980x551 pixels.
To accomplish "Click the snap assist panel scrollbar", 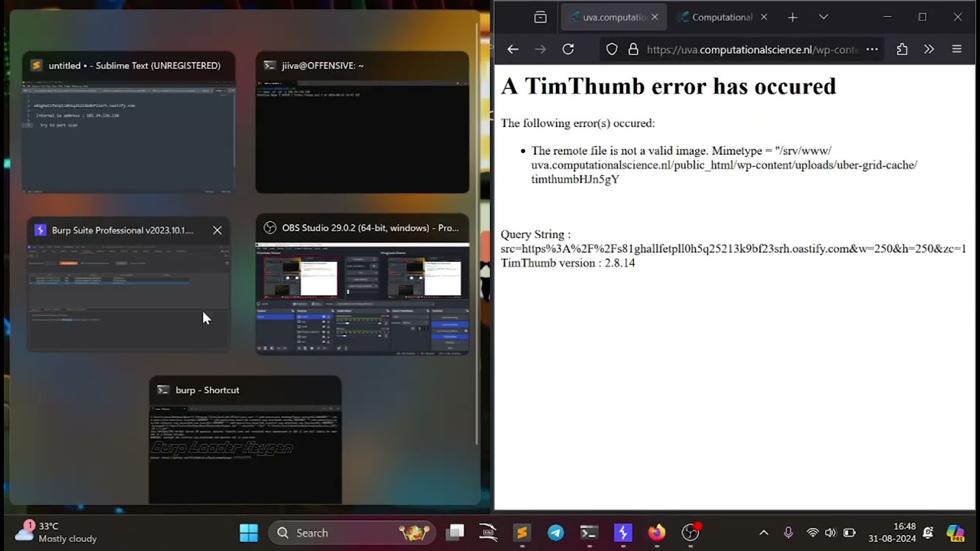I will click(477, 233).
